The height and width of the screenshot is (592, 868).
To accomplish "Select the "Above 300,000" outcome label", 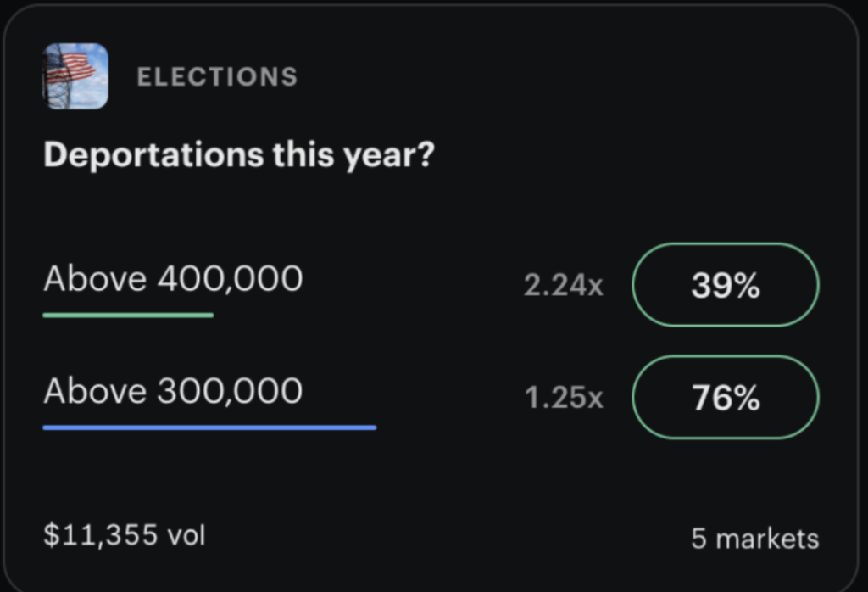I will 173,391.
